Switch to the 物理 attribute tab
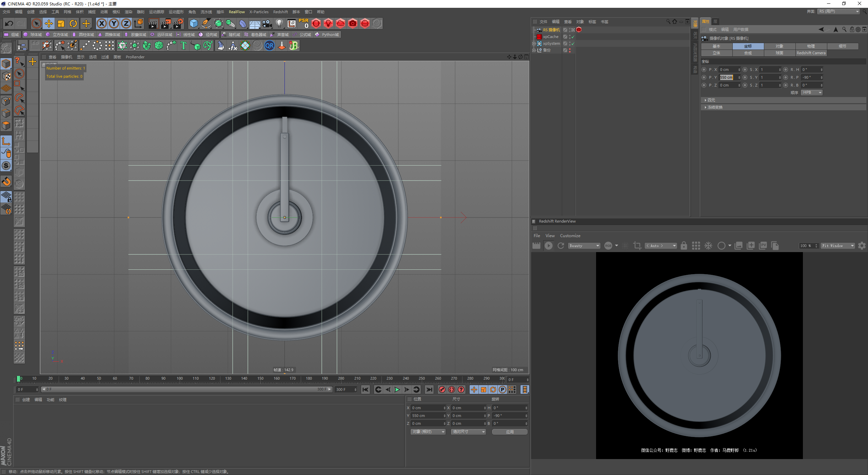The height and width of the screenshot is (475, 868). tap(811, 46)
